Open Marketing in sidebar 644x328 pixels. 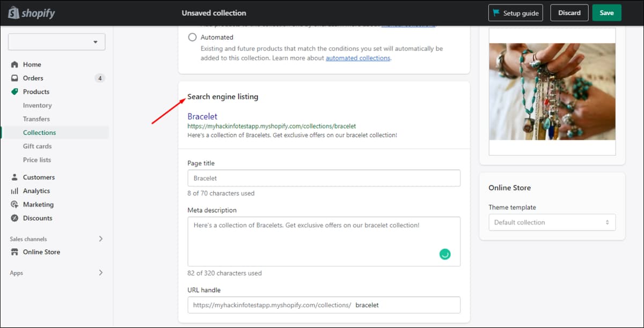coord(38,204)
